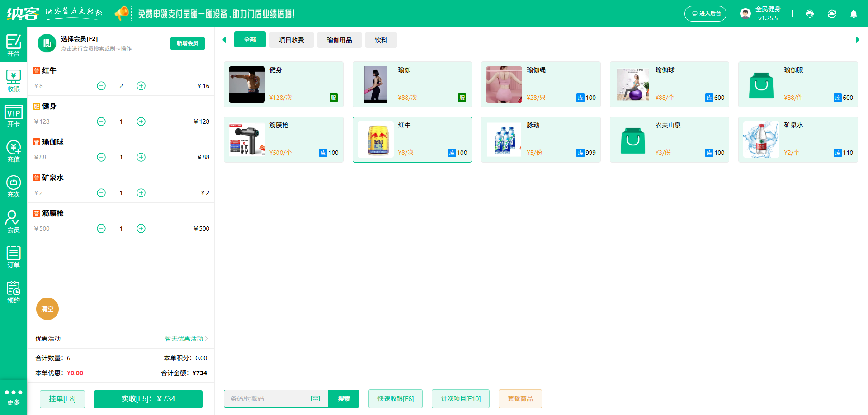Click the 新增会员 button

point(187,43)
